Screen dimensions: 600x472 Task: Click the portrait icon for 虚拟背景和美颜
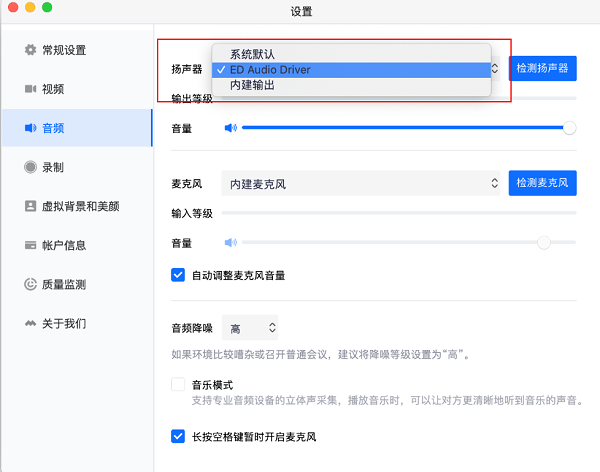pyautogui.click(x=30, y=206)
